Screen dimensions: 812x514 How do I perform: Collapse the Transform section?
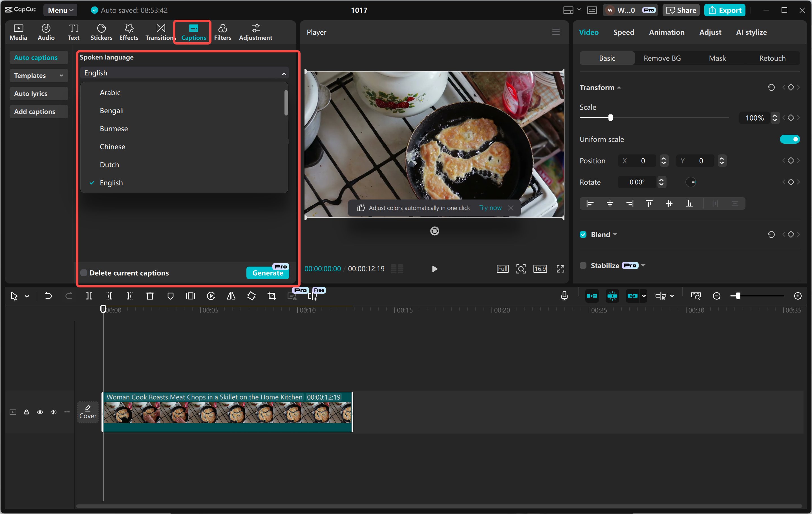point(619,87)
